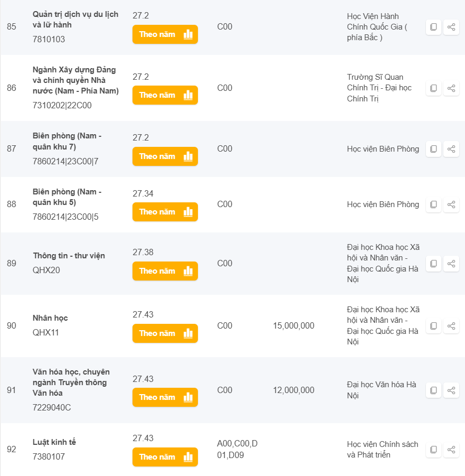Select the Luật kinh tế major name
465x476 pixels.
(x=54, y=442)
